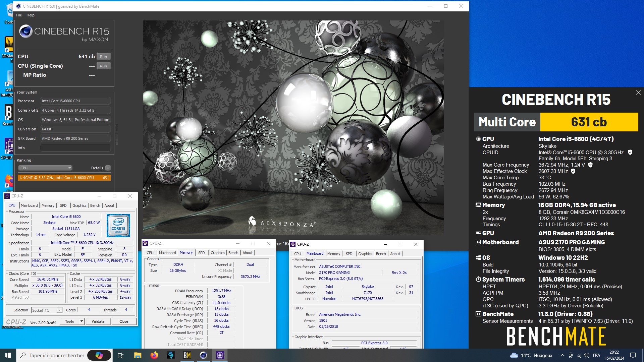The width and height of the screenshot is (644, 362).
Task: Switch to Mainboard tab in left CPU-Z
Action: click(29, 205)
